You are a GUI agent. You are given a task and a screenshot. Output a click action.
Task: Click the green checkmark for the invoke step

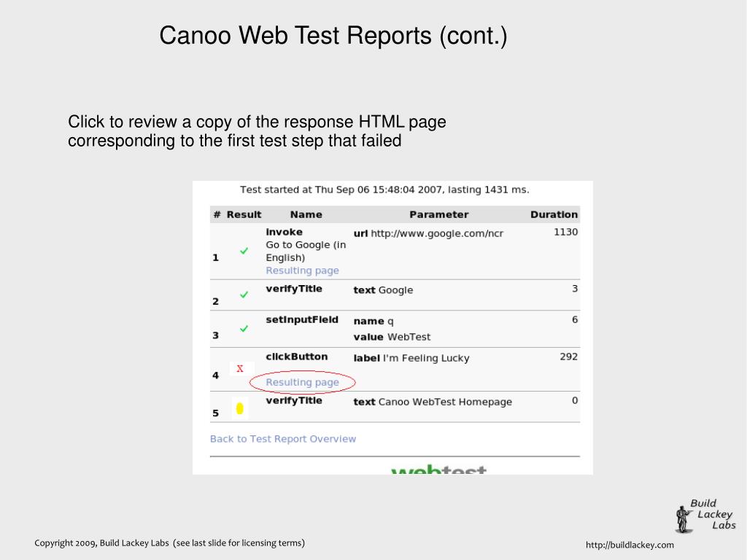coord(244,251)
